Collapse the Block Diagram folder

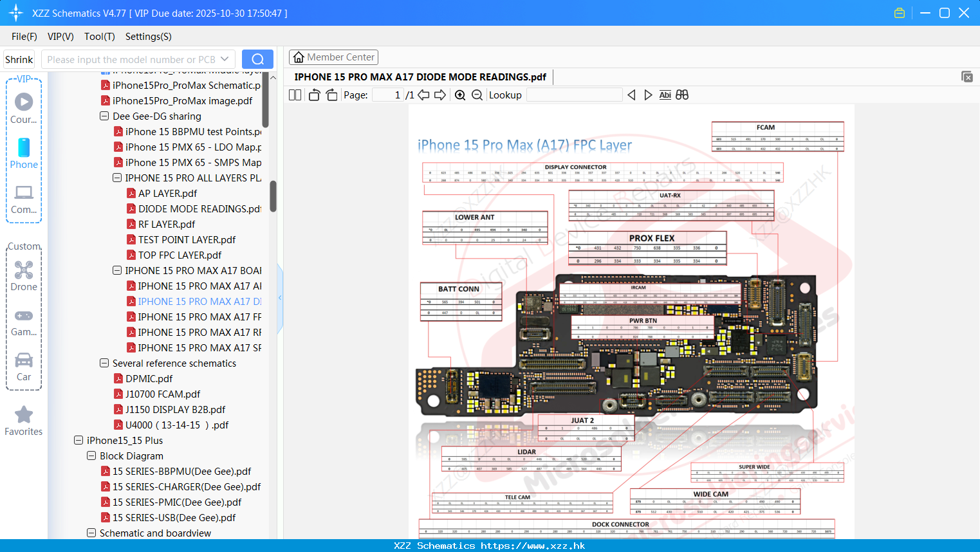point(91,455)
